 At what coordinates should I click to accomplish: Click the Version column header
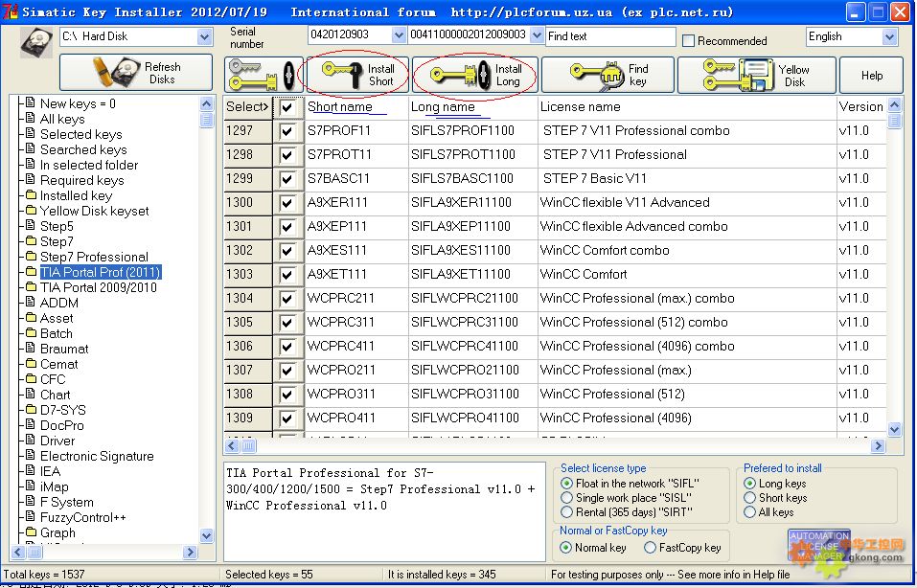[x=861, y=107]
